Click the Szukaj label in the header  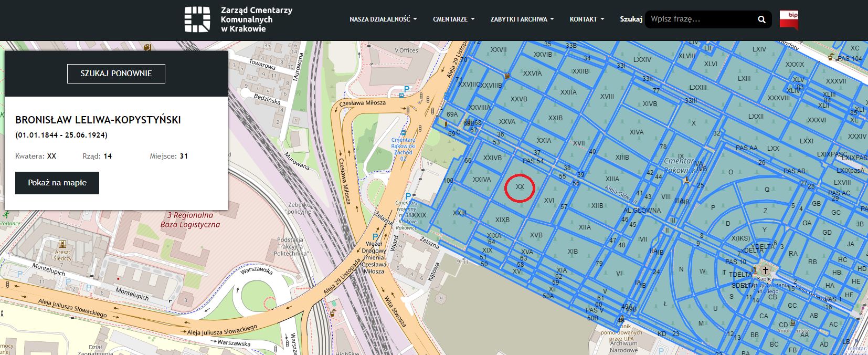click(x=631, y=19)
